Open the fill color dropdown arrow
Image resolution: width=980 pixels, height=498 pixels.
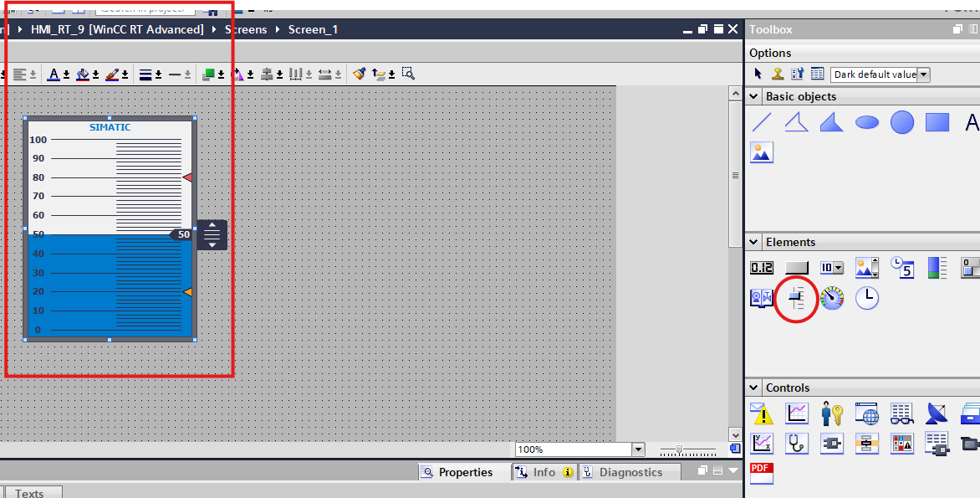(x=95, y=75)
